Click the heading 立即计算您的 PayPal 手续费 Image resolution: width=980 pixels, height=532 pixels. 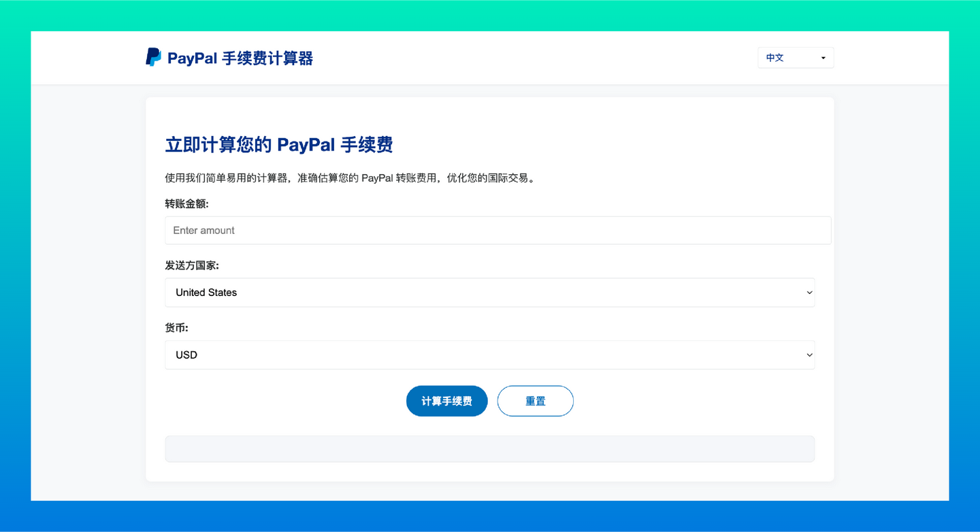click(278, 145)
